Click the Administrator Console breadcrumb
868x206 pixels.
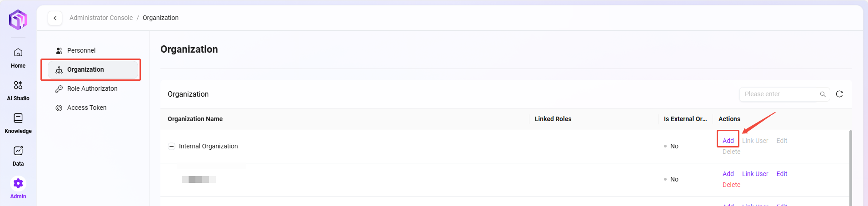click(x=101, y=18)
